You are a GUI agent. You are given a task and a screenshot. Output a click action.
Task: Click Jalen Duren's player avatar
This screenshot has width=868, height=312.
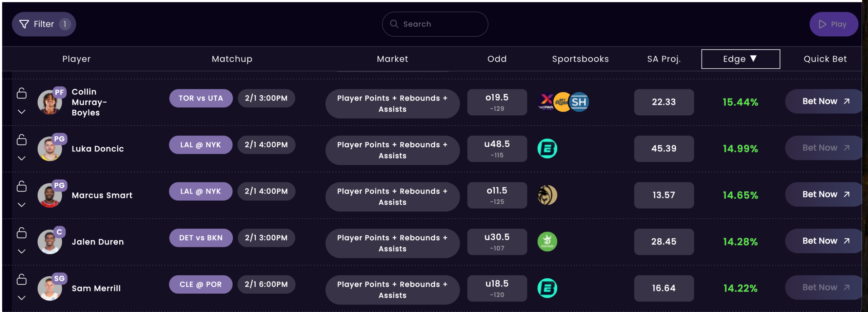(x=50, y=242)
